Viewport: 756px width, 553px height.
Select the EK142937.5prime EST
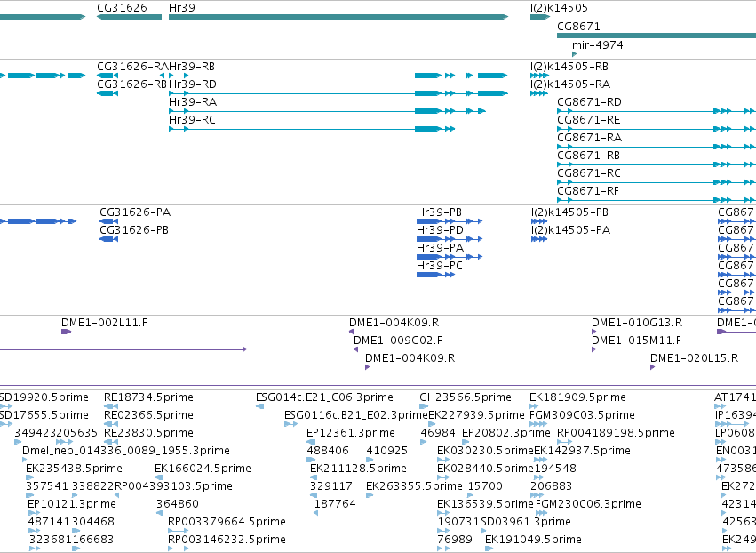(582, 451)
